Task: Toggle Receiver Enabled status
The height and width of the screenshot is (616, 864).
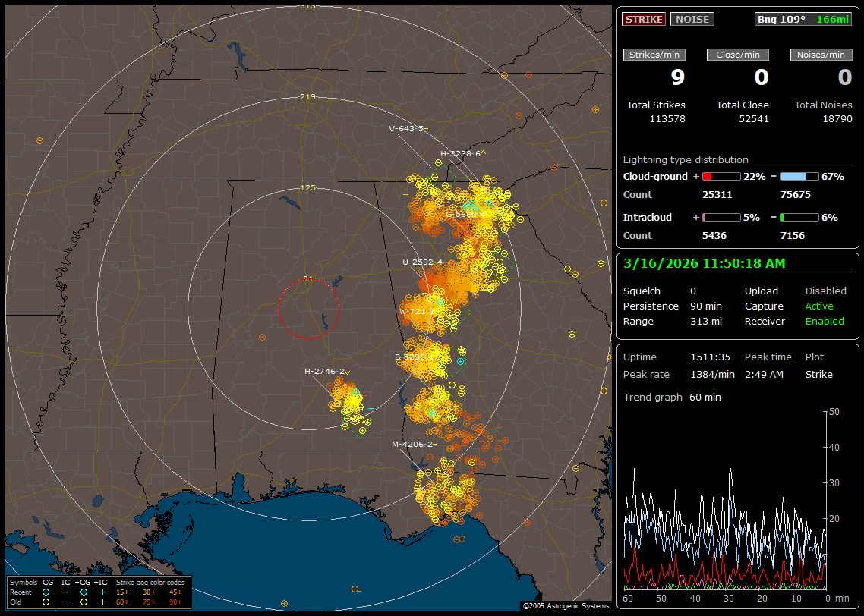Action: [x=824, y=321]
